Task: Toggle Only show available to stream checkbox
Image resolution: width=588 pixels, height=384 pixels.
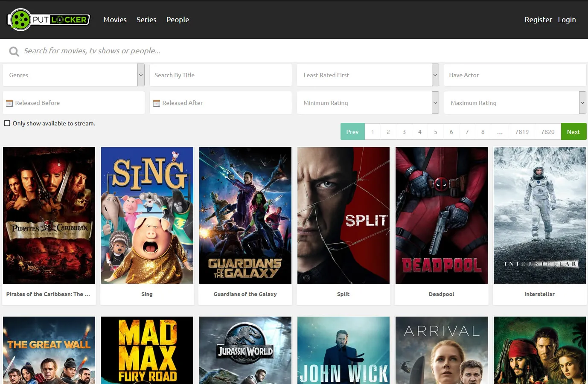Action: coord(7,123)
